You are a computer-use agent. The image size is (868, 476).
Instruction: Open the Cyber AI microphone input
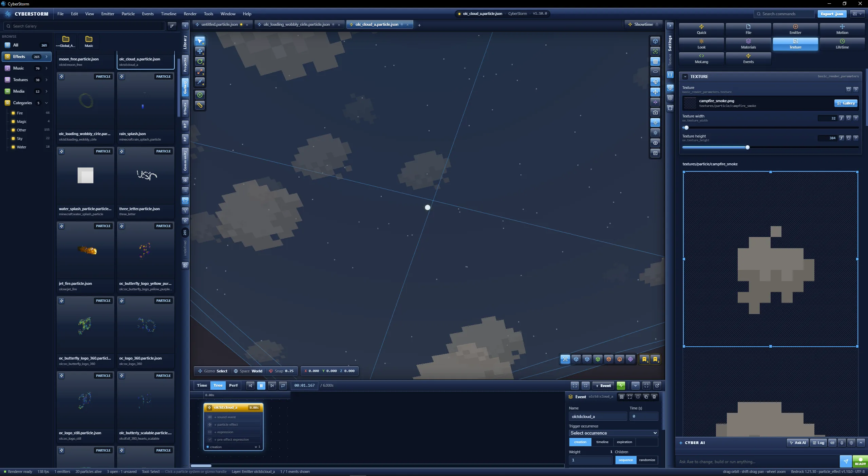842,443
